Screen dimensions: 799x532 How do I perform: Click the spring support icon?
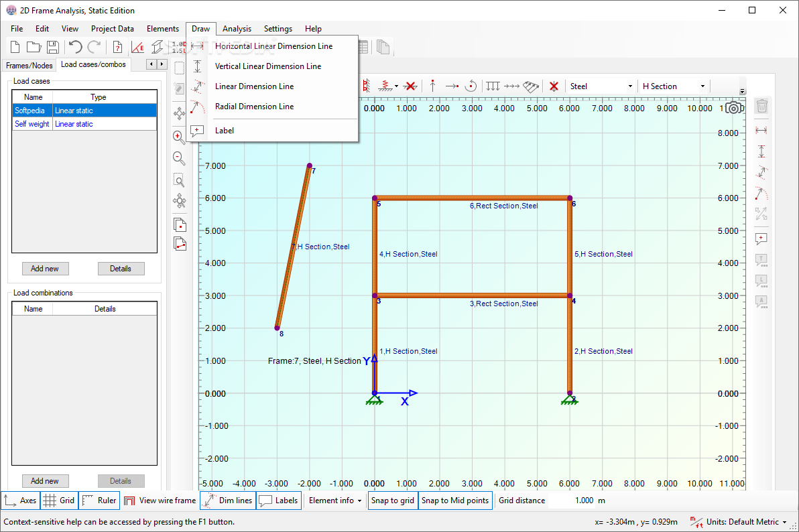tap(385, 86)
